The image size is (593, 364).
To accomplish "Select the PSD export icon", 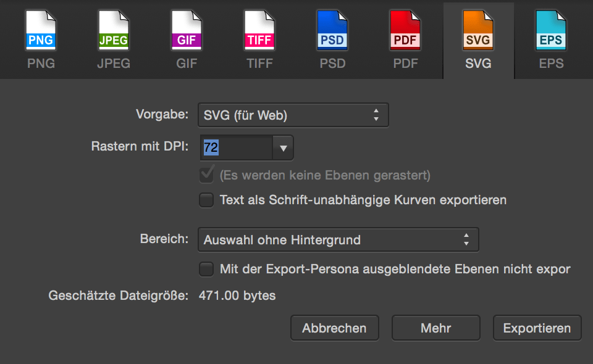I will coord(332,30).
